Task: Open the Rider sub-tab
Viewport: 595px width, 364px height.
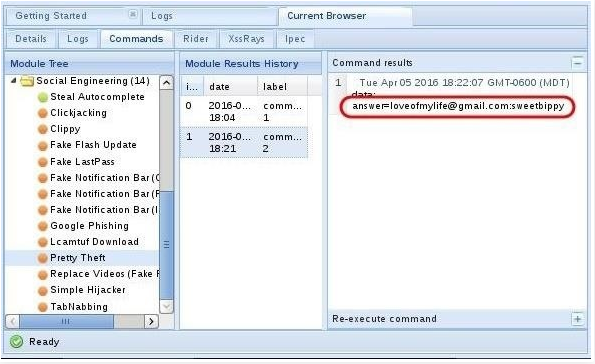Action: pyautogui.click(x=196, y=39)
